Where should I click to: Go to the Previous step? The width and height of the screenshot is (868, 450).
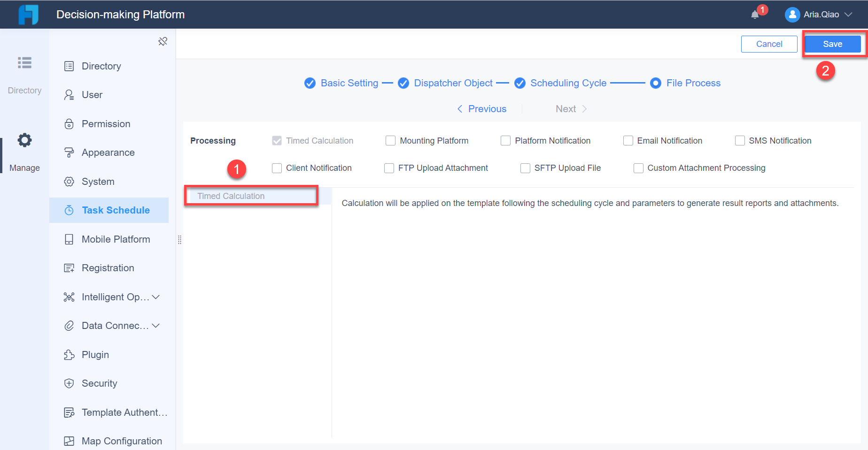482,109
